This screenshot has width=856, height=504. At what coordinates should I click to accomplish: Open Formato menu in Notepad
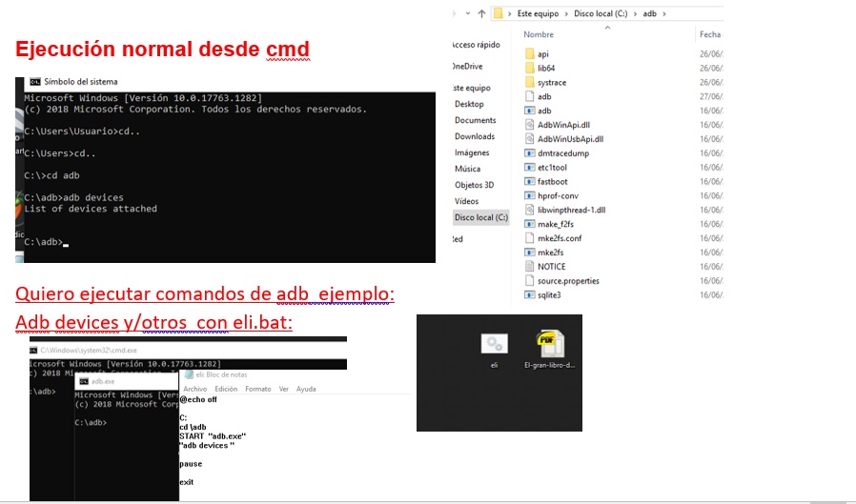coord(258,389)
